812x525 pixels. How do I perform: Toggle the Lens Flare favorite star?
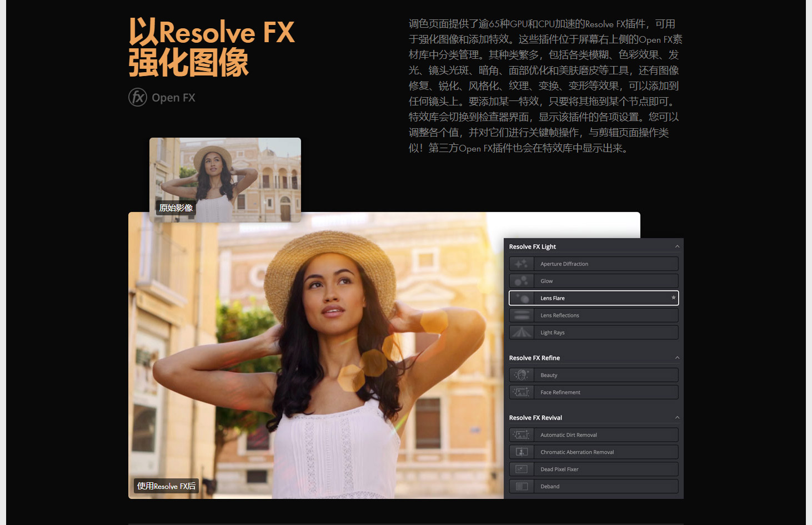[x=673, y=298]
